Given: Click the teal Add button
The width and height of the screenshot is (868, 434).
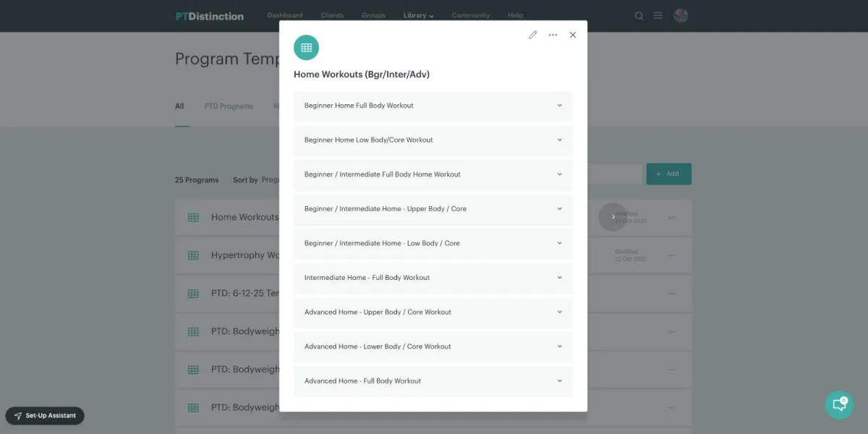Looking at the screenshot, I should click(668, 174).
